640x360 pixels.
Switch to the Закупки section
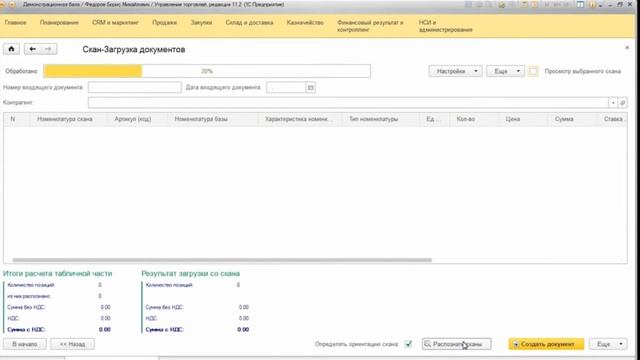201,22
